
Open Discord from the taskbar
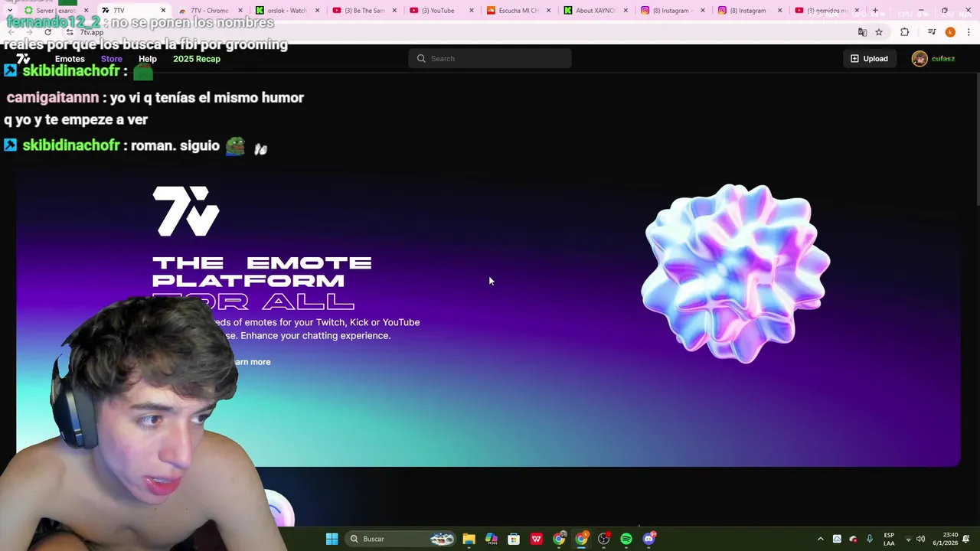tap(649, 539)
